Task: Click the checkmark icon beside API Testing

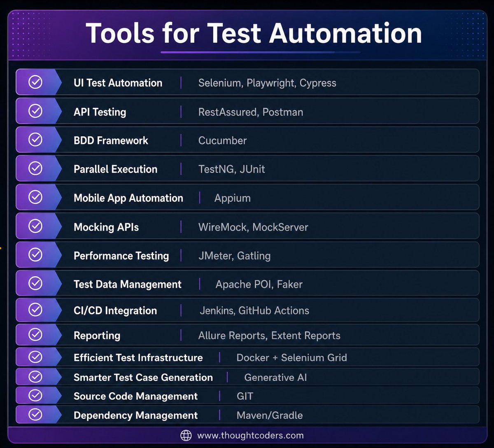Action: (35, 111)
